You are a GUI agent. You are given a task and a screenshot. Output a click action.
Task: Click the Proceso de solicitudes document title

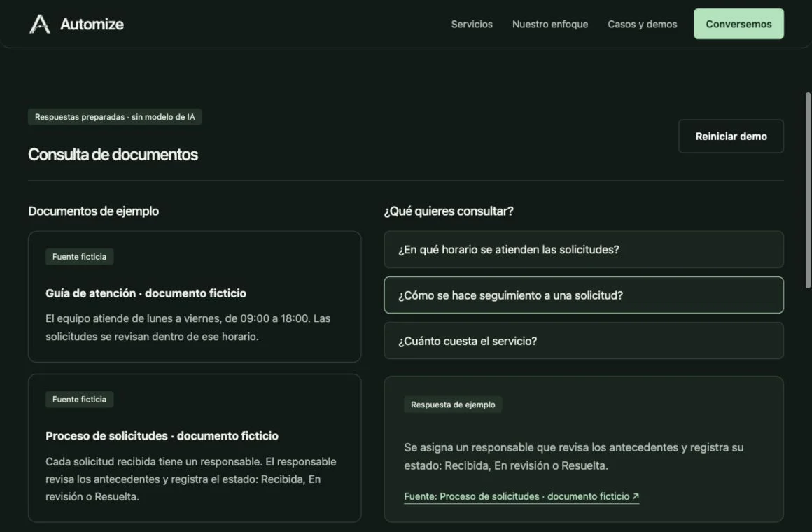[x=162, y=436]
